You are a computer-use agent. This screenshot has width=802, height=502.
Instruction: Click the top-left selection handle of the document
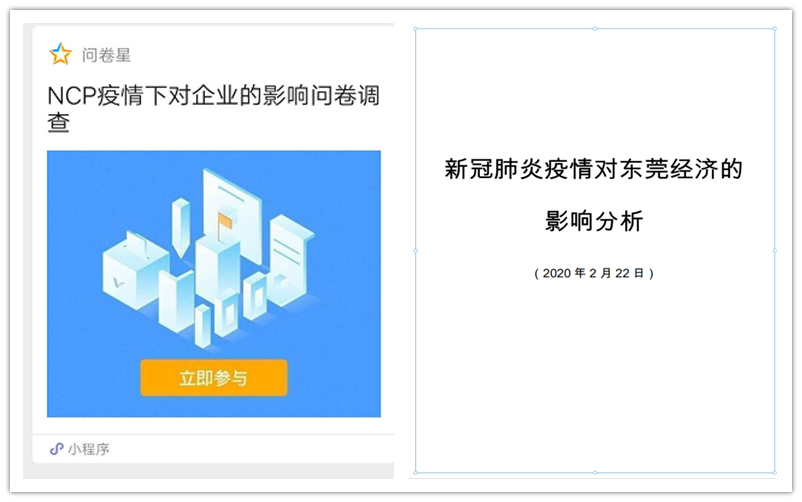click(x=415, y=29)
